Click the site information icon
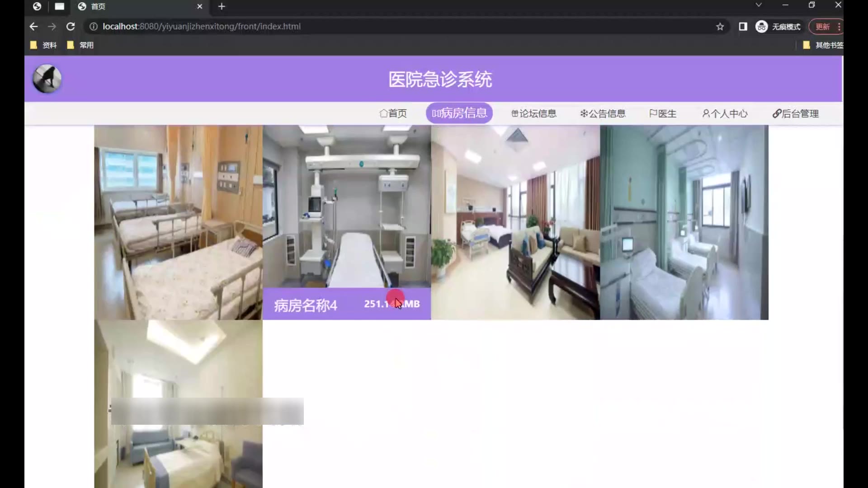 tap(93, 27)
